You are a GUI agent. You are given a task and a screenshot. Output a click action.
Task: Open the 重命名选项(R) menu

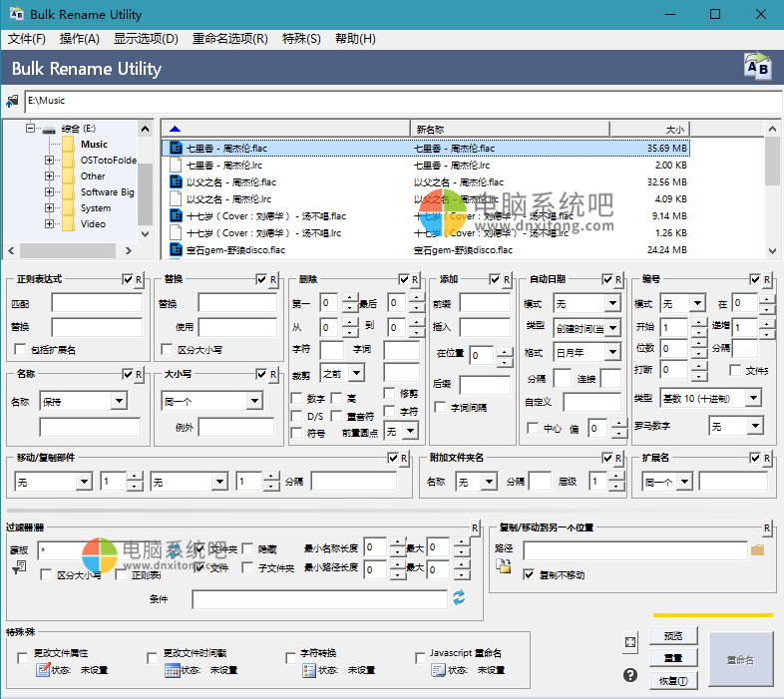click(x=229, y=39)
